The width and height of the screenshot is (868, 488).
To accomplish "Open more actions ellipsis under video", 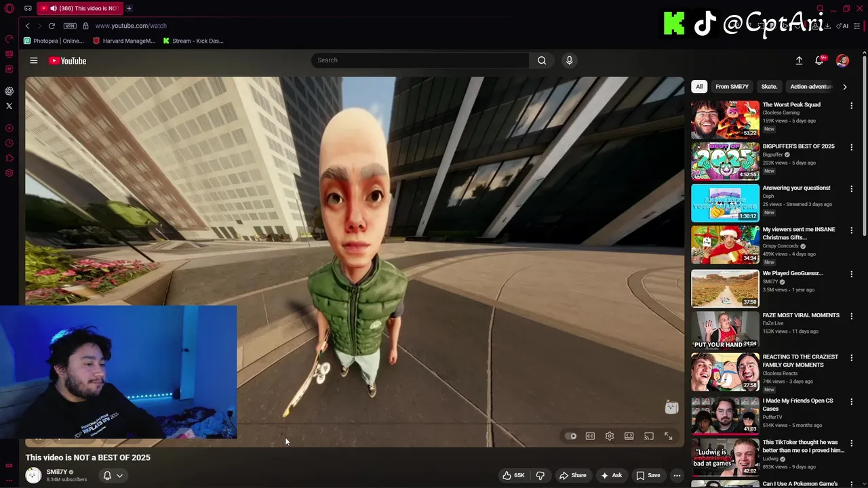I will tap(677, 476).
